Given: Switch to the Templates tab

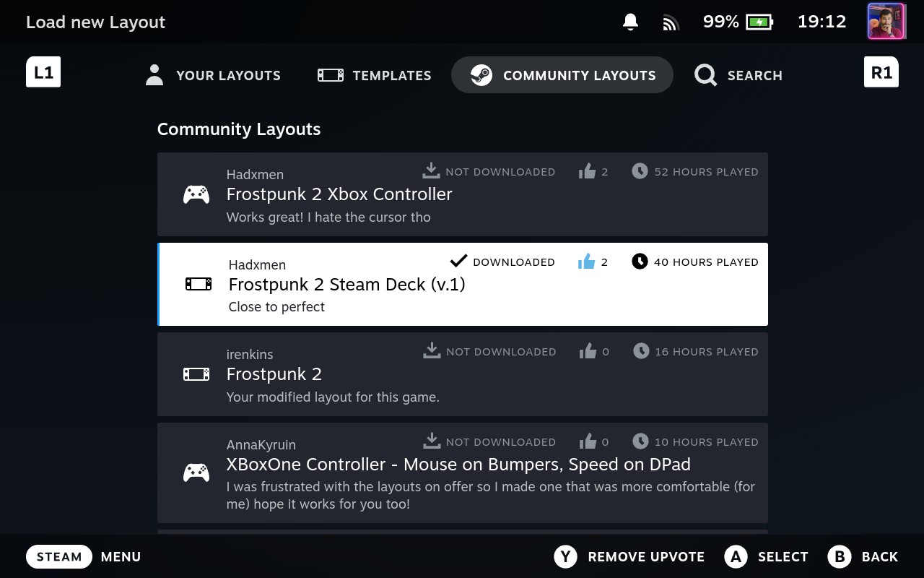Looking at the screenshot, I should pos(374,75).
